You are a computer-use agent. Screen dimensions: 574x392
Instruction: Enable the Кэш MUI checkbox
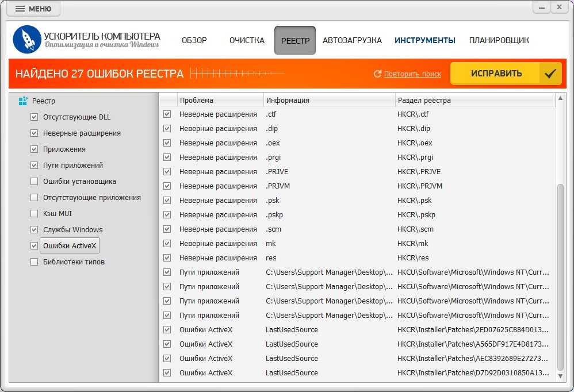34,214
